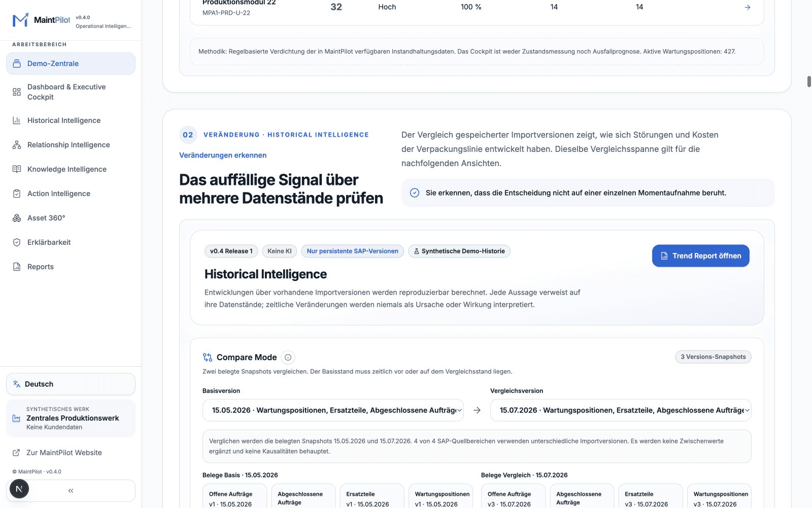Click the translate icon beside Deutsch
Image resolution: width=812 pixels, height=508 pixels.
pyautogui.click(x=17, y=384)
